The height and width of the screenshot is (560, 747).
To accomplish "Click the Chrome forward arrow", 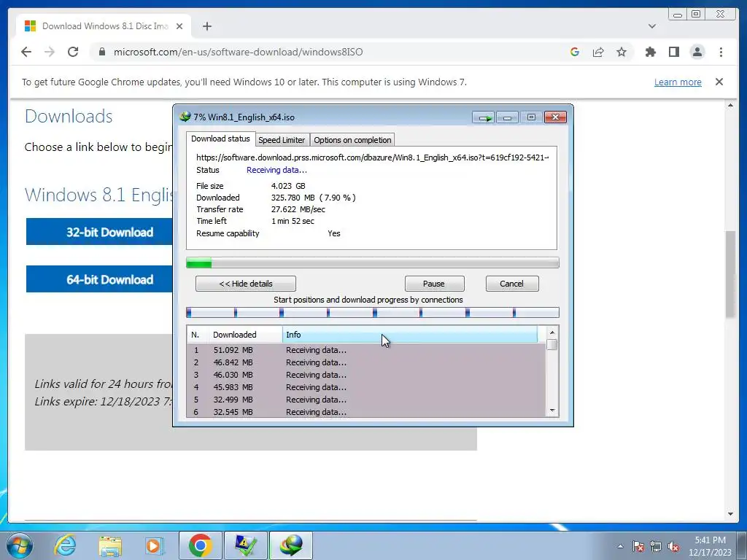I will 50,52.
